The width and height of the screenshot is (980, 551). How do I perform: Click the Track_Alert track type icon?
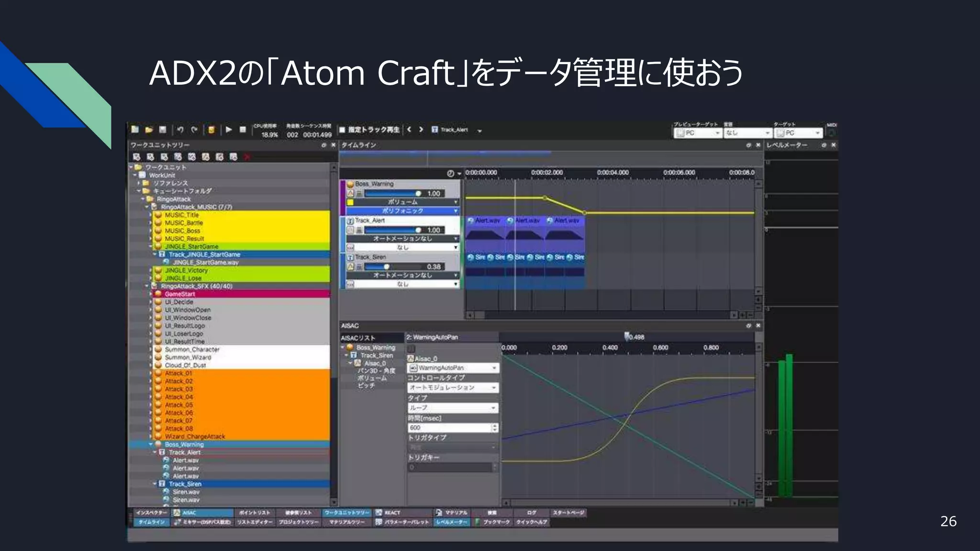tap(350, 220)
